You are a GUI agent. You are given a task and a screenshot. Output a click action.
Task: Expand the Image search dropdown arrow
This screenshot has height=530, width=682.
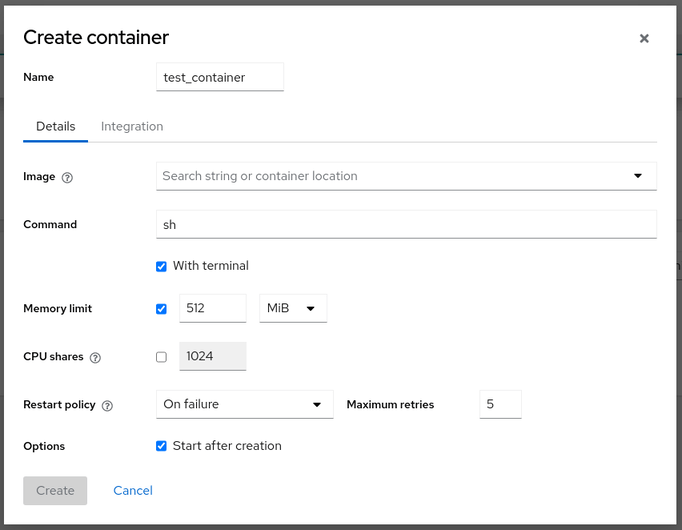click(638, 176)
